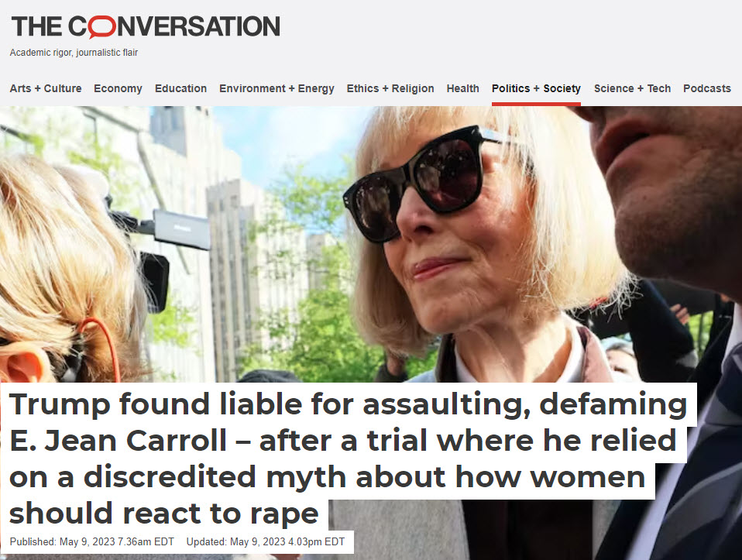Viewport: 742px width, 560px height.
Task: Click the red underline beneath Politics + Society
Action: [536, 104]
